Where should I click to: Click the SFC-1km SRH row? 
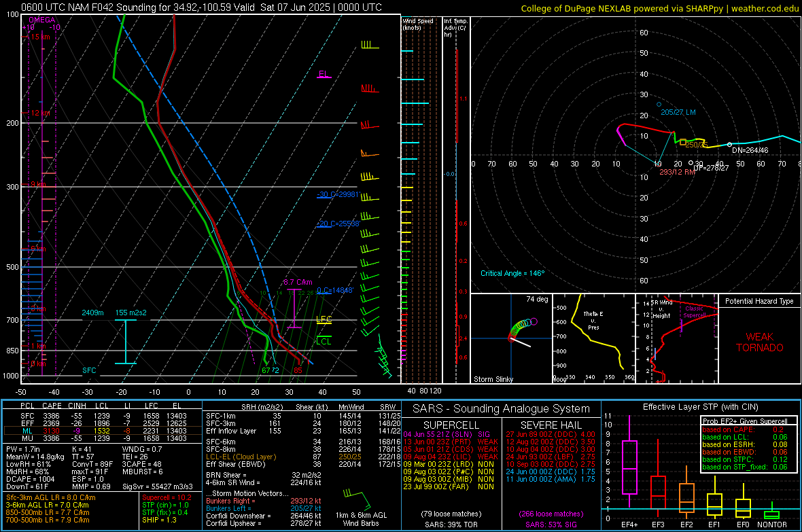pyautogui.click(x=303, y=416)
